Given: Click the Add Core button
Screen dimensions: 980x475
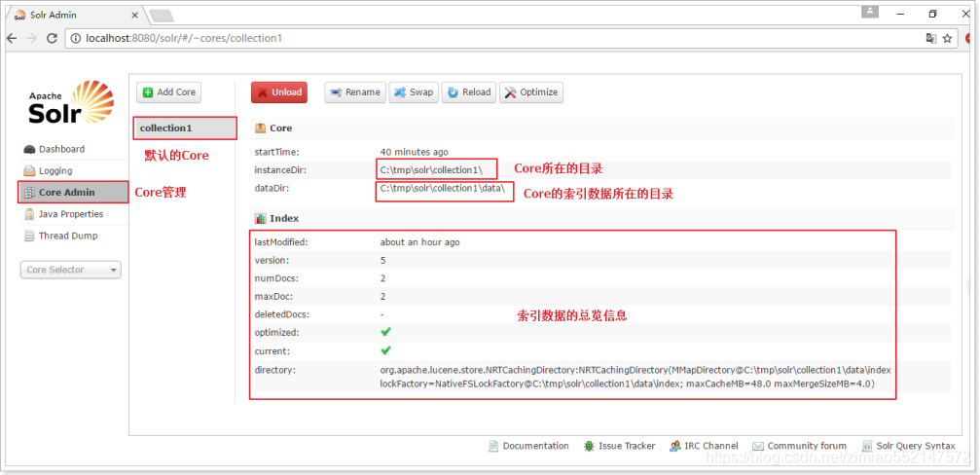Looking at the screenshot, I should [169, 92].
